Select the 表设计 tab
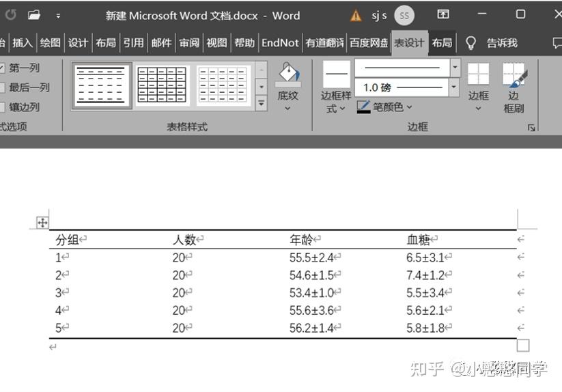The image size is (562, 392). pyautogui.click(x=409, y=43)
